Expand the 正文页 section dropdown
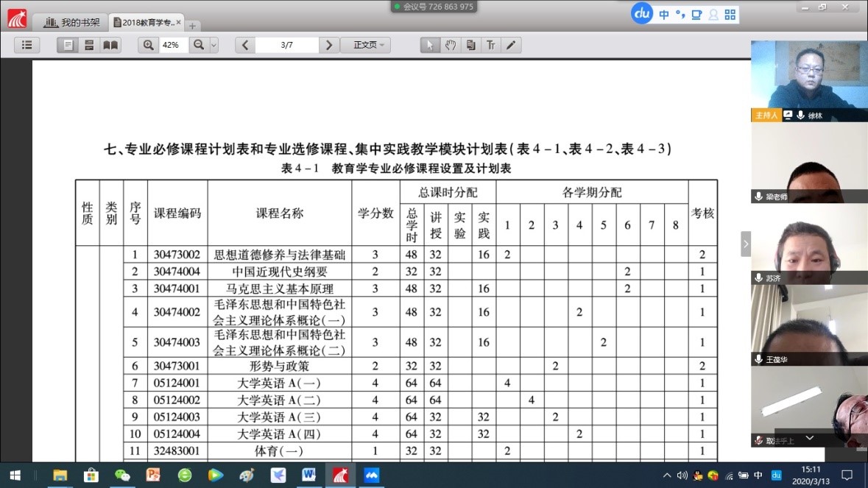 [x=365, y=45]
